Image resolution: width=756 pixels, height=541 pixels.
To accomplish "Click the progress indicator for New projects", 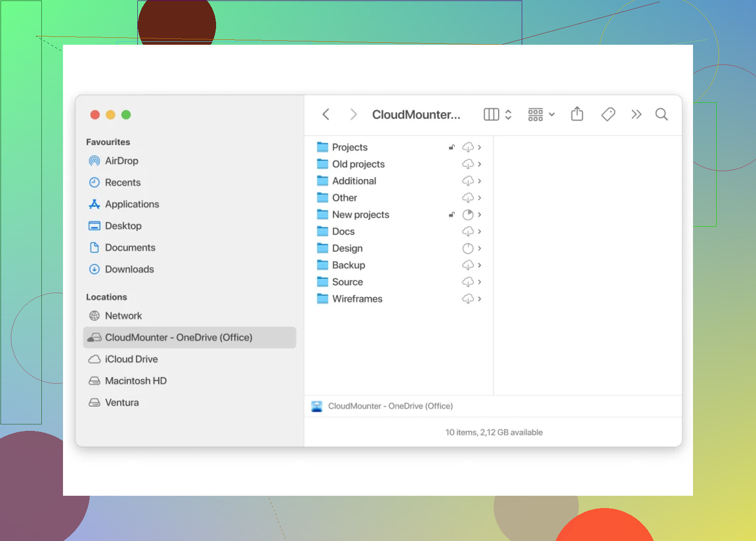I will click(x=468, y=214).
